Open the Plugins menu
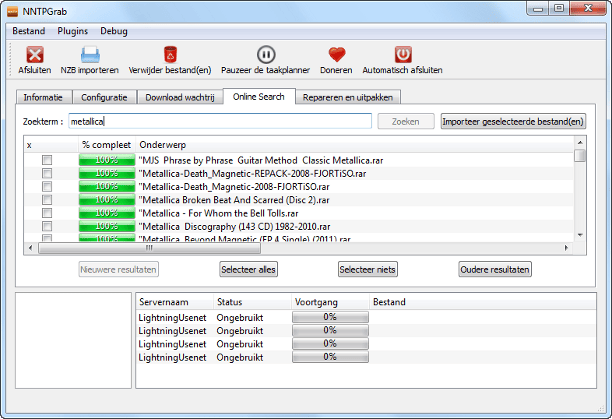Screen dimensions: 612x419 pyautogui.click(x=73, y=31)
